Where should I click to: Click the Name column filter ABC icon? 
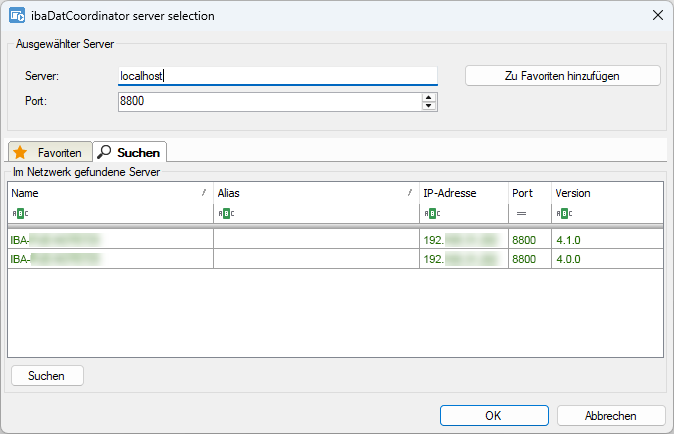(x=20, y=214)
